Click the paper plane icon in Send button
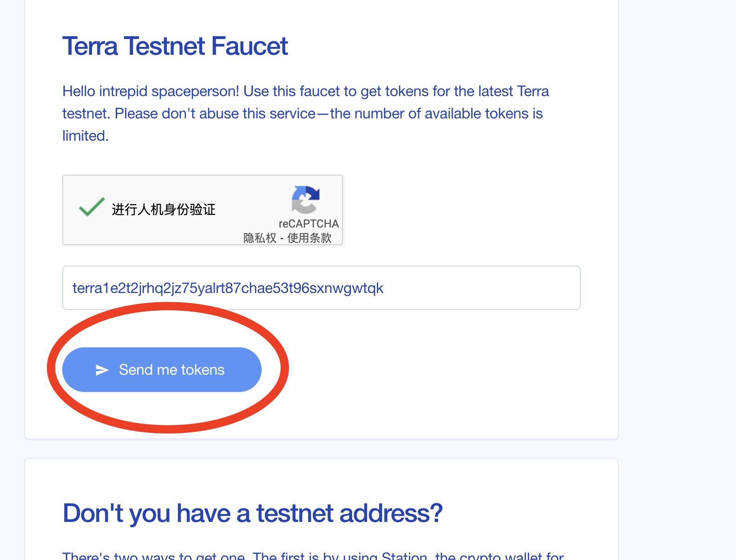Screen dimensions: 736x560 point(102,370)
